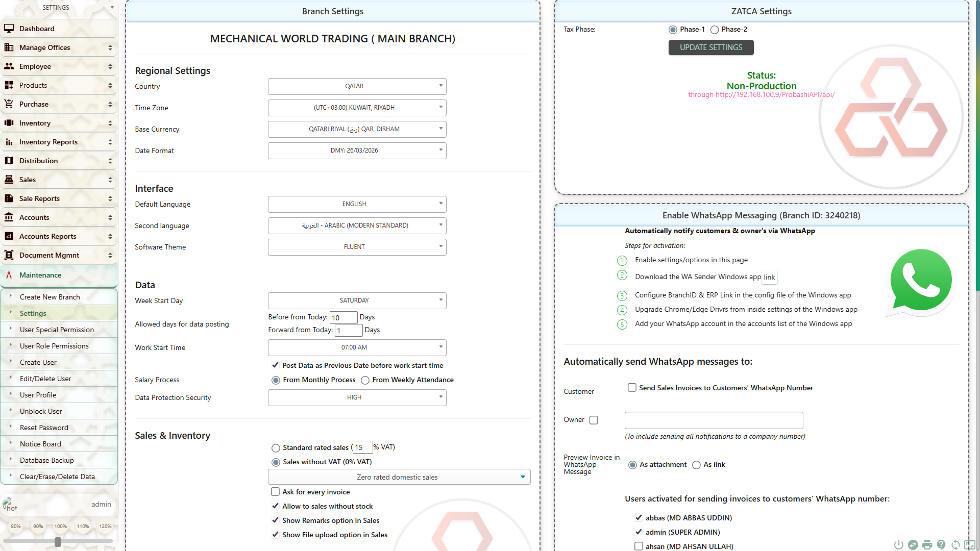Open the help question mark icon
This screenshot has height=551, width=980.
point(941,545)
